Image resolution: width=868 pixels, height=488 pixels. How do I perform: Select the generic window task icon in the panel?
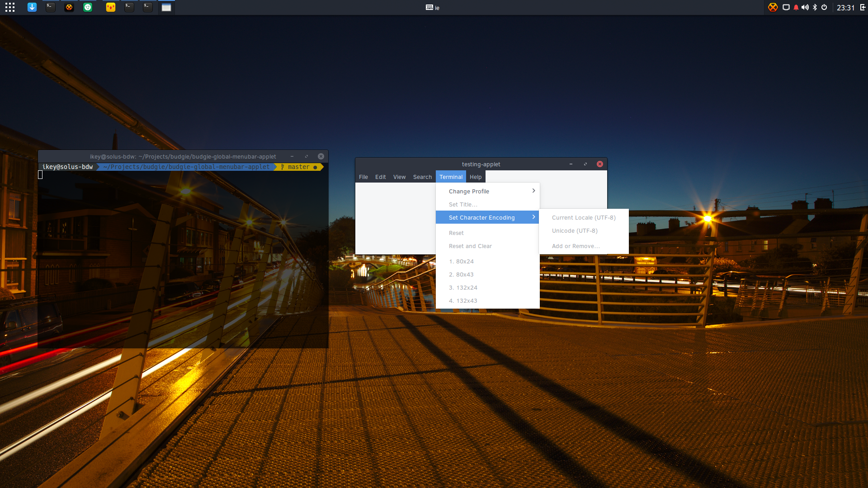pyautogui.click(x=166, y=7)
